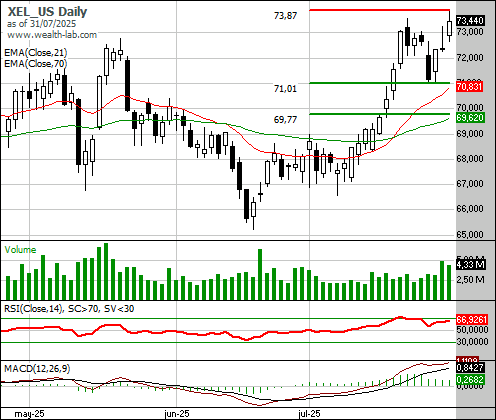Click the 69,77 support level label

point(285,119)
